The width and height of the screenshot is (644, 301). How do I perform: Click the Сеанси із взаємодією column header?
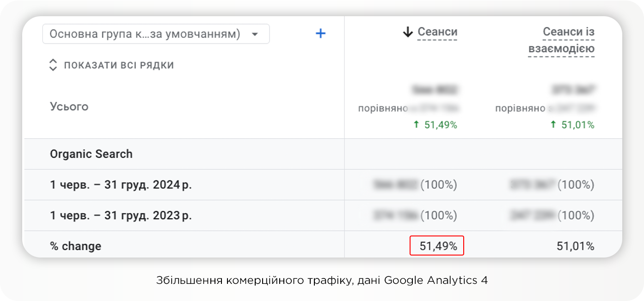click(561, 40)
